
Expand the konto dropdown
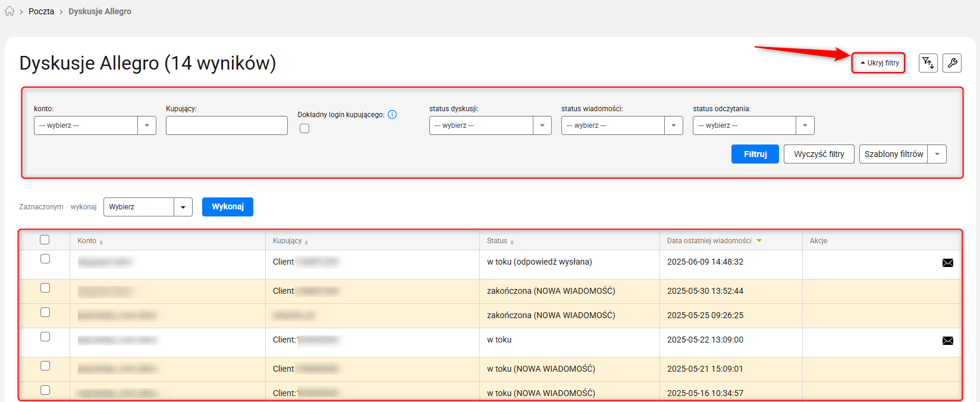95,125
